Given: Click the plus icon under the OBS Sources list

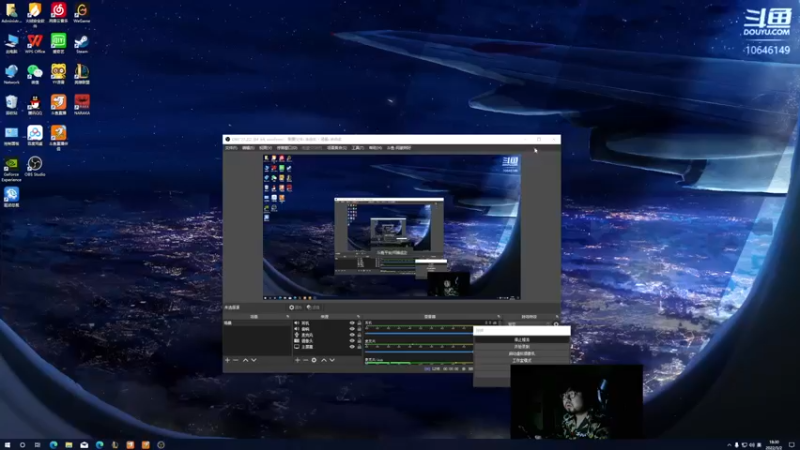Looking at the screenshot, I should [297, 360].
